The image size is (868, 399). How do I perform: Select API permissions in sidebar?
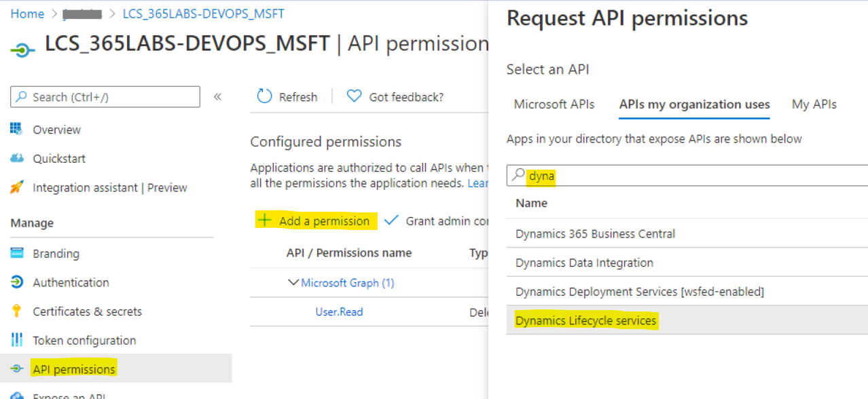pyautogui.click(x=74, y=369)
